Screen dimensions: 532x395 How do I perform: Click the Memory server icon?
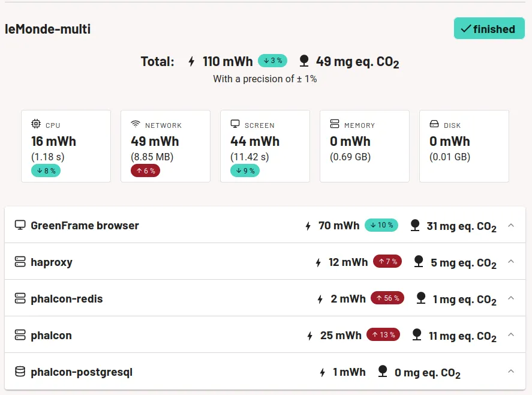coord(335,124)
